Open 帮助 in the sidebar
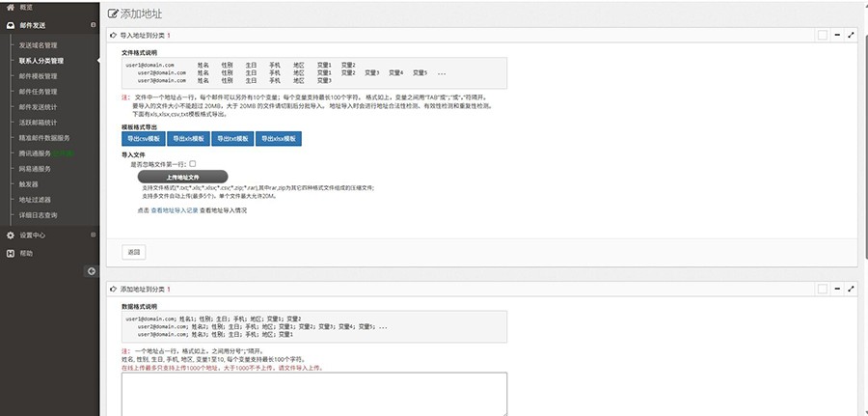Image resolution: width=868 pixels, height=416 pixels. [26, 253]
